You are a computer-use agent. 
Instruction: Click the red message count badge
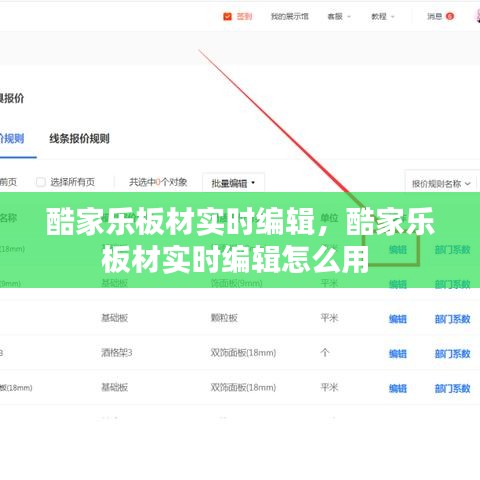coord(450,16)
